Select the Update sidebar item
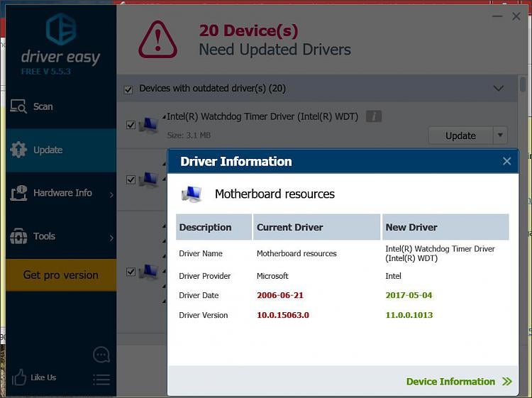This screenshot has height=398, width=532. 61,150
